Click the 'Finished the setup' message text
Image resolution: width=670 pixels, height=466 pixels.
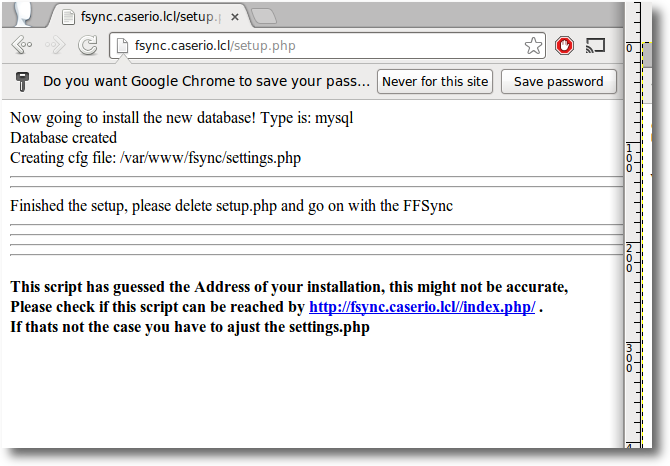click(x=231, y=206)
